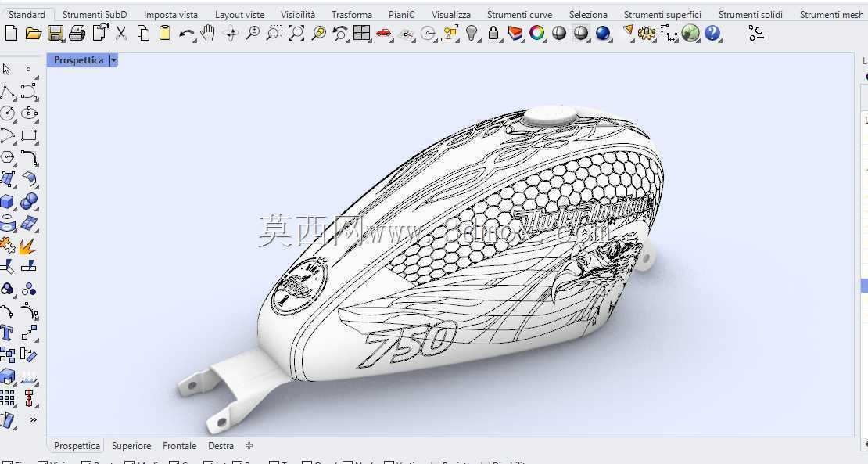This screenshot has height=464, width=868.
Task: Undo view change icon
Action: (x=340, y=34)
